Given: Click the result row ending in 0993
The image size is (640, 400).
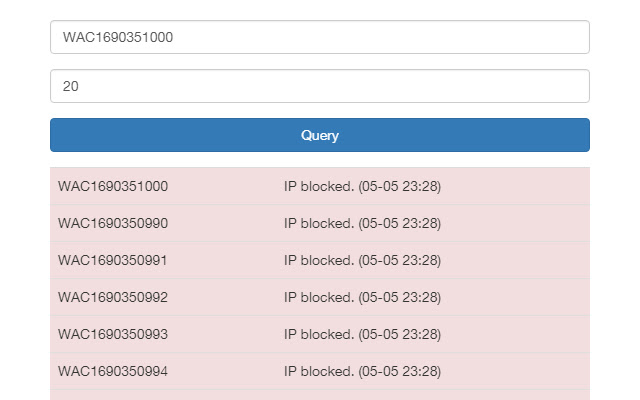Looking at the screenshot, I should (320, 334).
